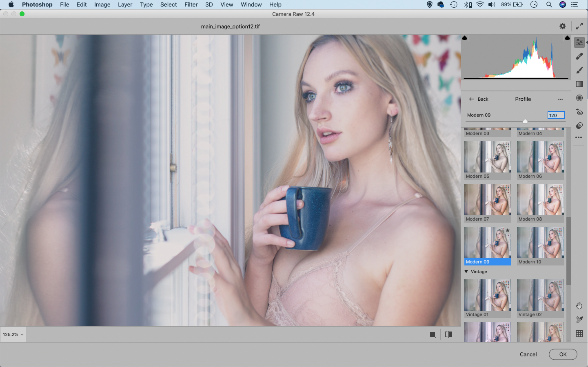Collapse the Vintage profile group

(x=466, y=272)
